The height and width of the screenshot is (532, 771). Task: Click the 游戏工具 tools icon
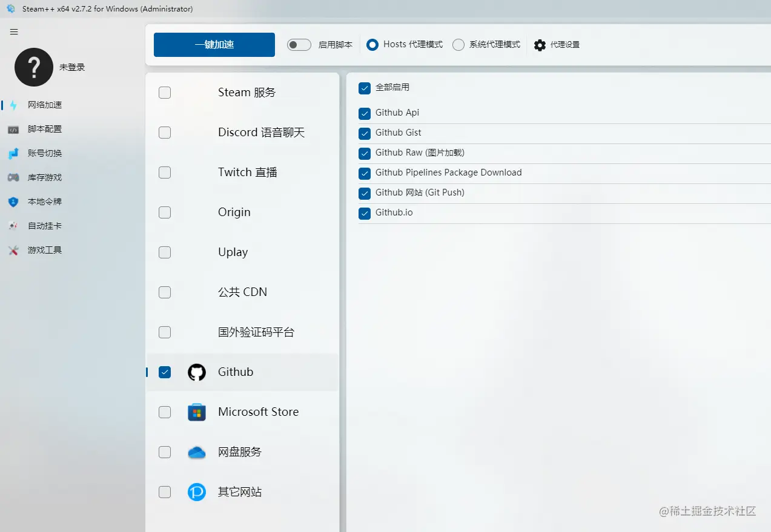click(13, 251)
